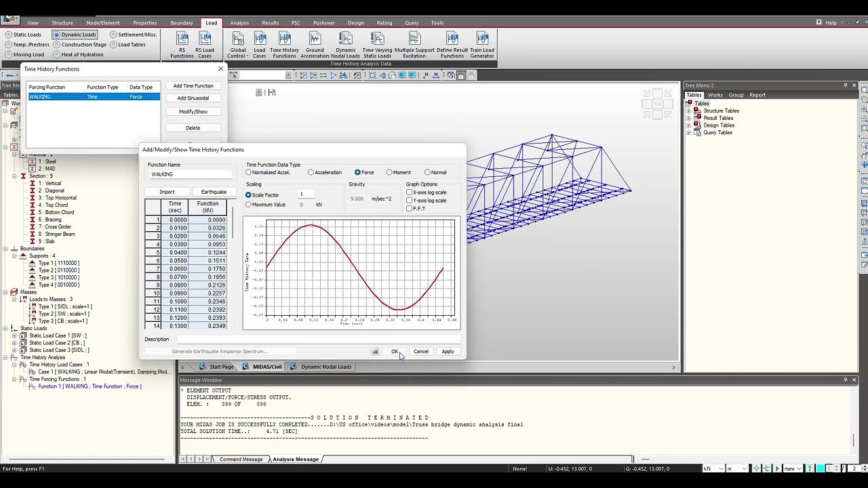Switch to Command Message tab
This screenshot has height=488, width=868.
pos(241,460)
